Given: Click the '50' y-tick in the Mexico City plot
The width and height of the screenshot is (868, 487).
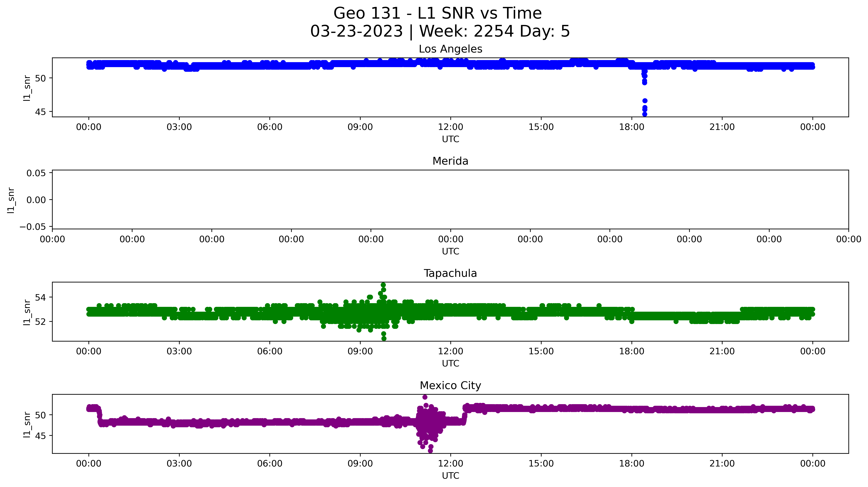Looking at the screenshot, I should point(40,415).
